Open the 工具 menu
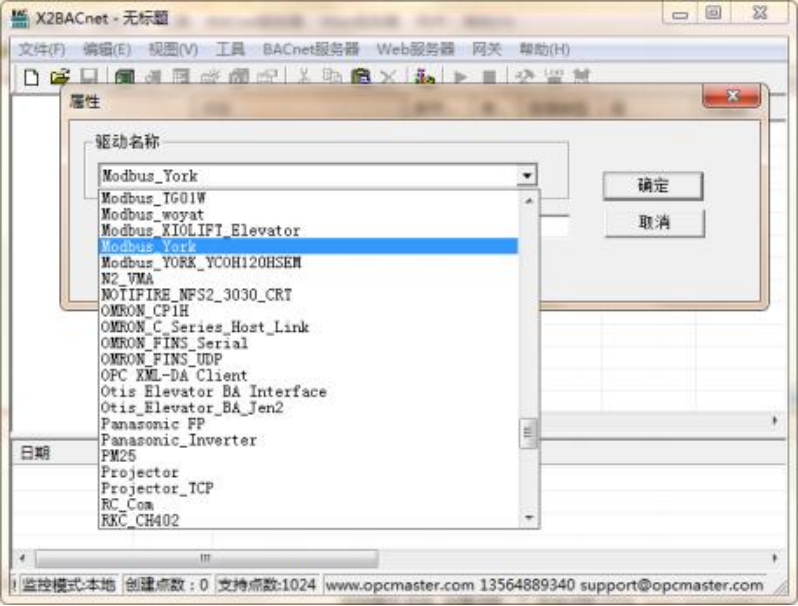Image resolution: width=798 pixels, height=606 pixels. tap(230, 49)
